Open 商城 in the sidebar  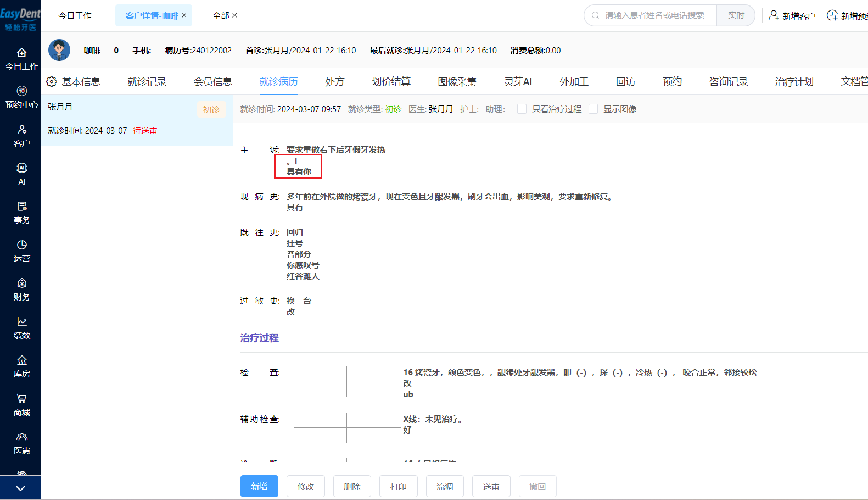21,405
